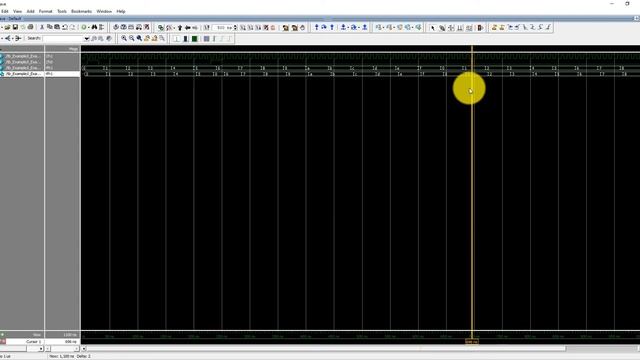The height and width of the screenshot is (360, 640).
Task: Click the Zoom Out magnifier icon
Action: pyautogui.click(x=132, y=38)
